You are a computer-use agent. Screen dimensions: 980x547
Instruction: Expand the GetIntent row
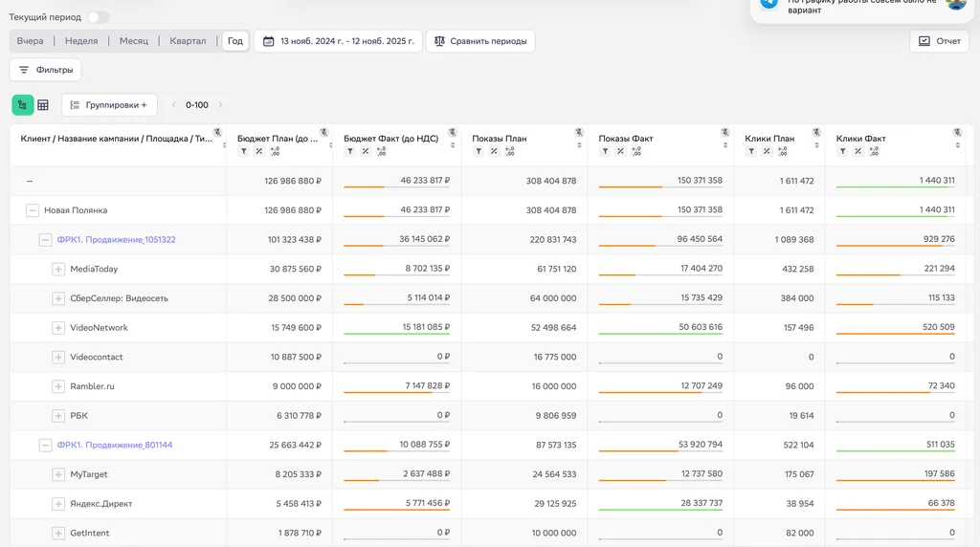58,534
